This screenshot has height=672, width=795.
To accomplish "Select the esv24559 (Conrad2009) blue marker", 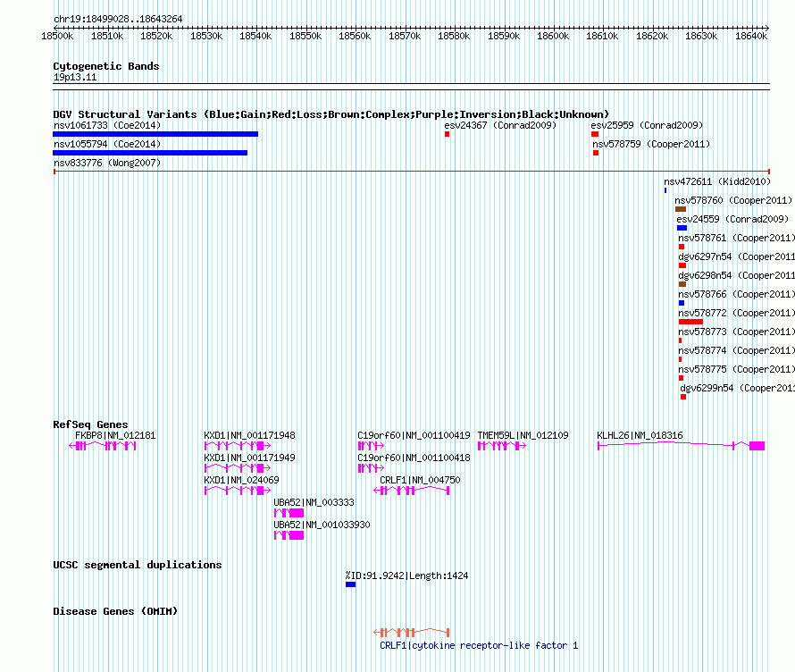I will point(682,228).
